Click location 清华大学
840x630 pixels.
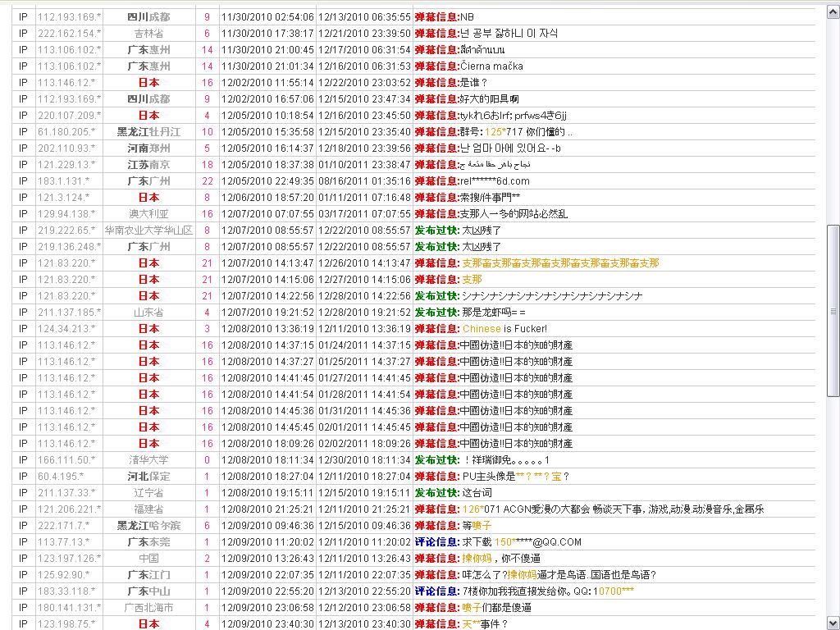tap(149, 459)
